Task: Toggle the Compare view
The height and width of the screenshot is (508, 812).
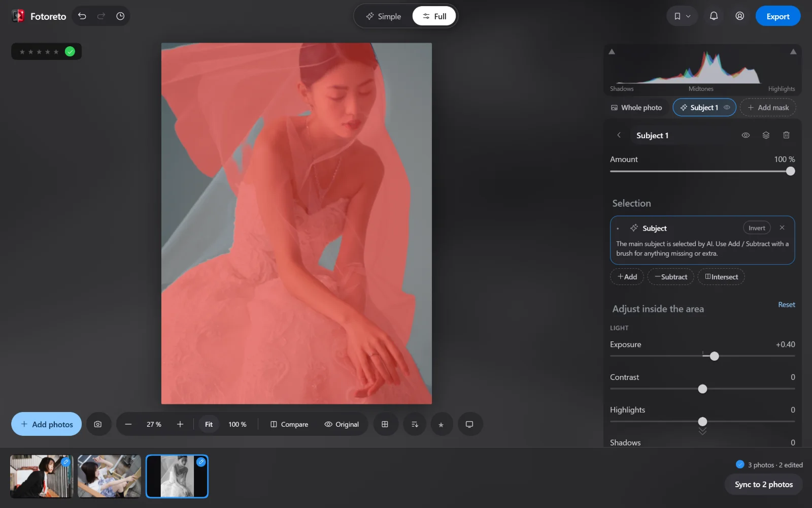Action: point(289,424)
